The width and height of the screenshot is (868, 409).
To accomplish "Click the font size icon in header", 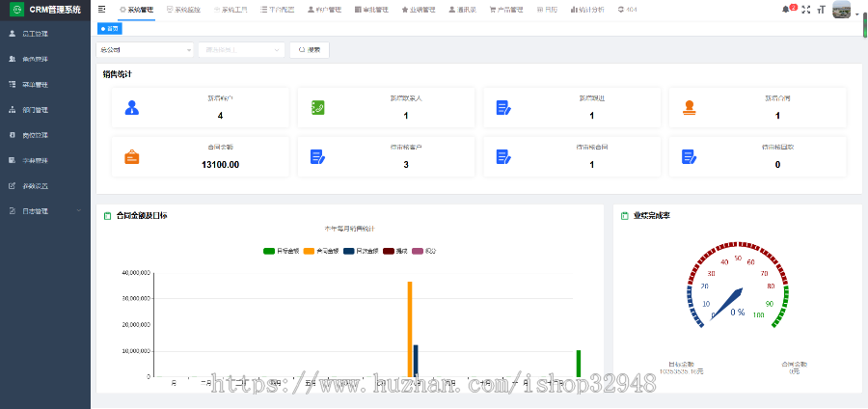I will pos(821,10).
